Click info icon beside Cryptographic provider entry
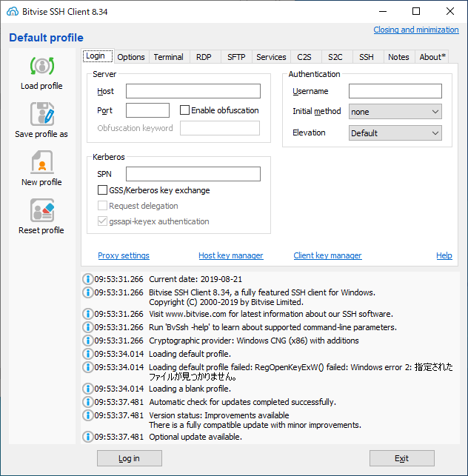The height and width of the screenshot is (476, 468). coord(88,341)
